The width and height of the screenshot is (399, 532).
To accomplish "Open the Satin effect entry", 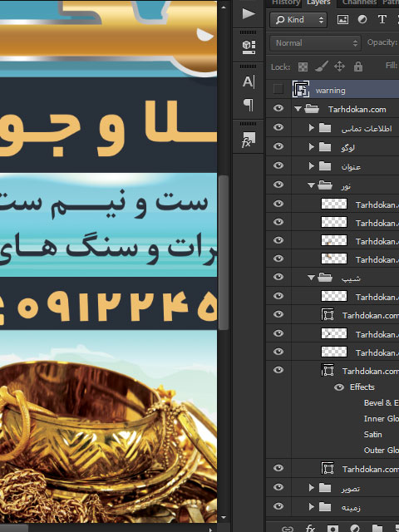I will tap(373, 434).
